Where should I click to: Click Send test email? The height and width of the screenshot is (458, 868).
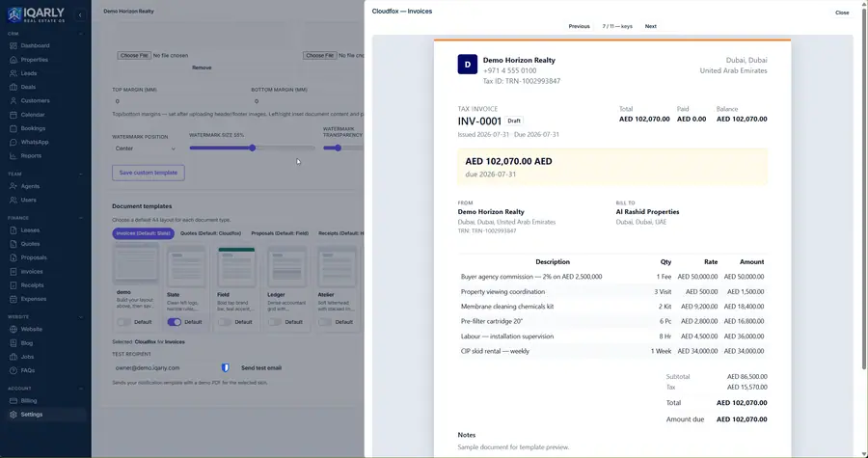(261, 367)
